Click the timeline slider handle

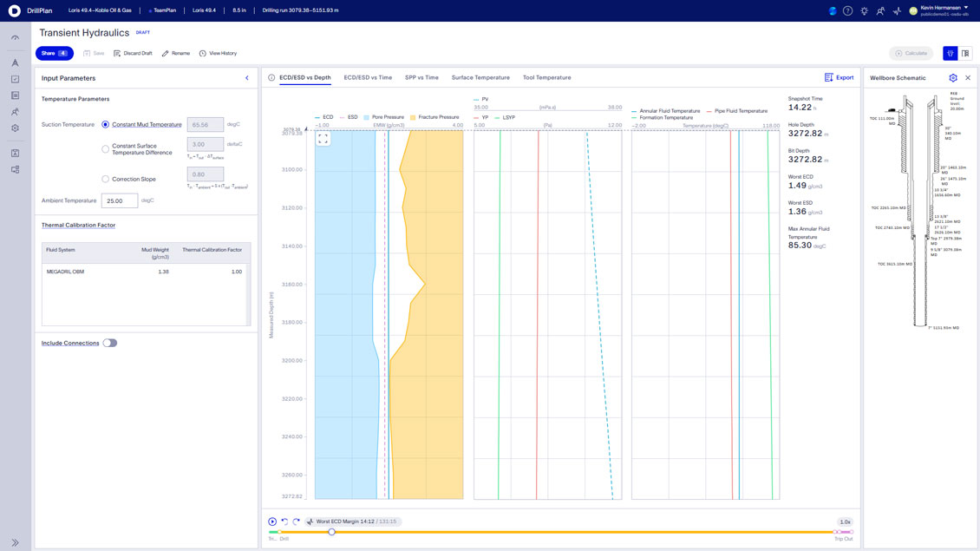tap(332, 532)
